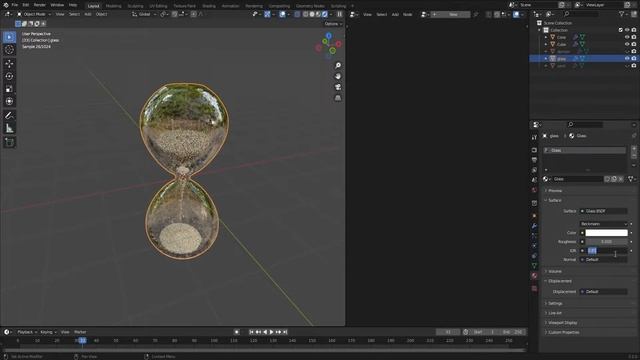Jump to the timeline start frame
Viewport: 640px width, 360px height.
point(251,332)
